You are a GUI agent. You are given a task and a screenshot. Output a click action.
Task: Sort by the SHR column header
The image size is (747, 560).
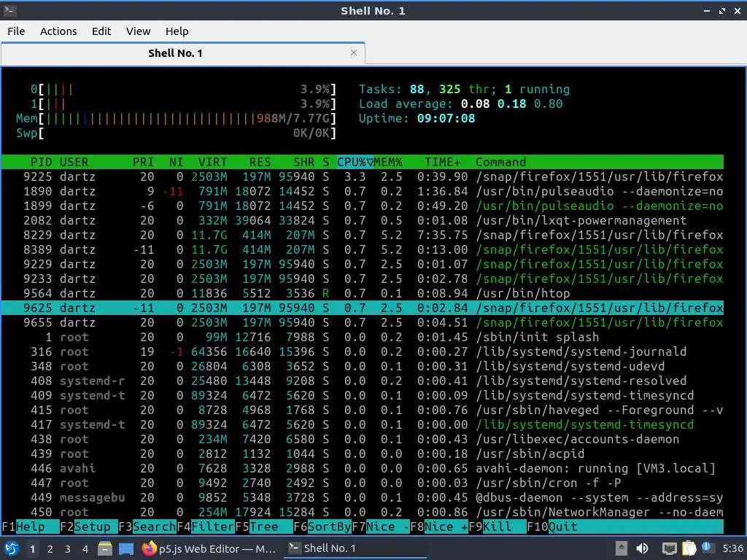(304, 162)
